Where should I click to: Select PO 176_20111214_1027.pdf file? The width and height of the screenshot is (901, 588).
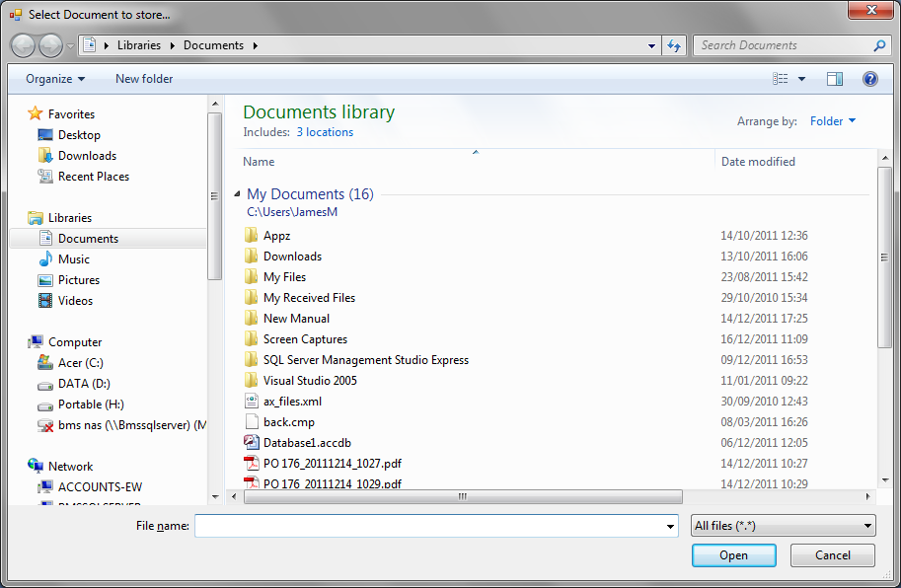(x=332, y=464)
